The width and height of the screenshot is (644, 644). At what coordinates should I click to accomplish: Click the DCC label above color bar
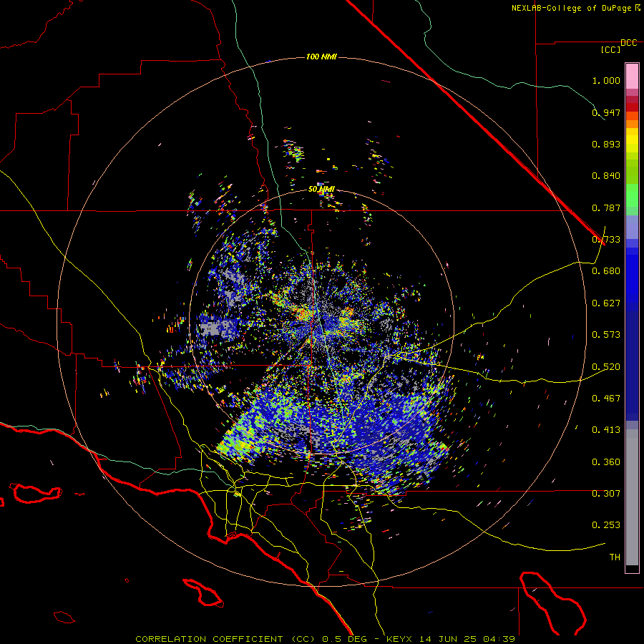(628, 43)
